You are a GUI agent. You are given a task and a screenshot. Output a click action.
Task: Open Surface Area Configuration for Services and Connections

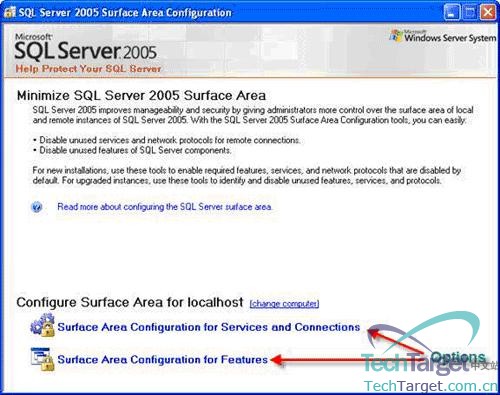pyautogui.click(x=209, y=327)
